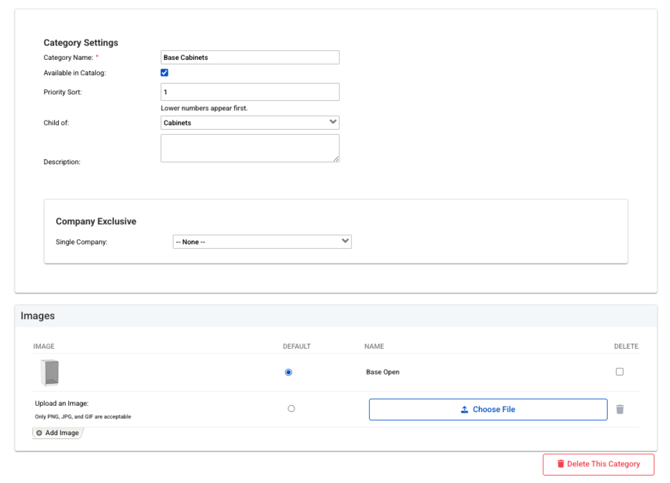Viewport: 670px width, 483px height.
Task: Click the plus icon on Add Image
Action: coord(39,433)
